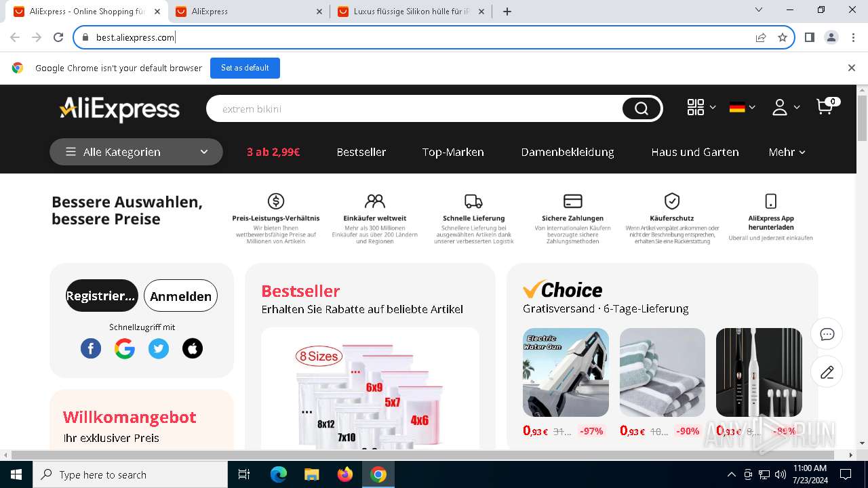Click the Windows taskbar search box

coord(130,474)
